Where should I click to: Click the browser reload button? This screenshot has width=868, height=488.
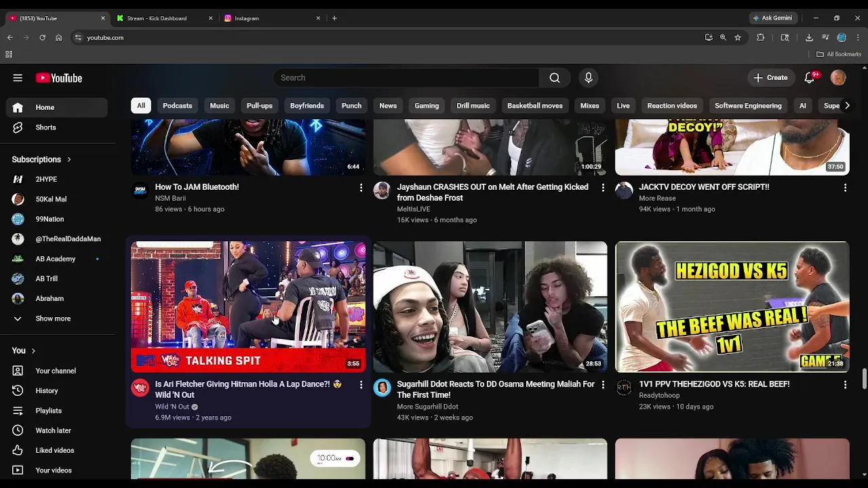42,38
